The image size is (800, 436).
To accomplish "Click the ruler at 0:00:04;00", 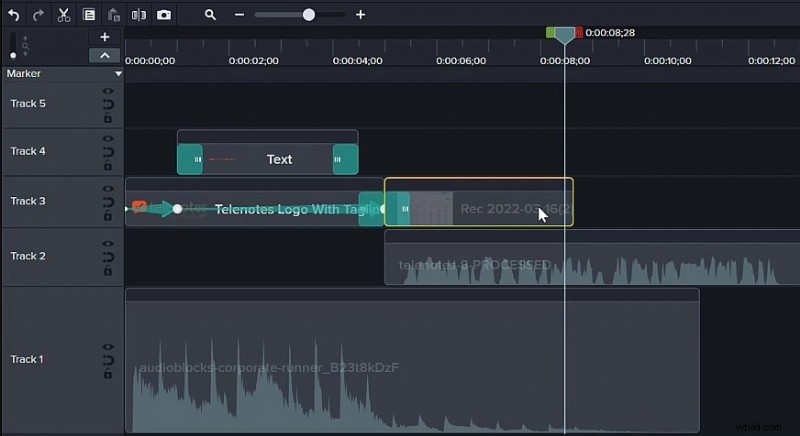I will (358, 61).
